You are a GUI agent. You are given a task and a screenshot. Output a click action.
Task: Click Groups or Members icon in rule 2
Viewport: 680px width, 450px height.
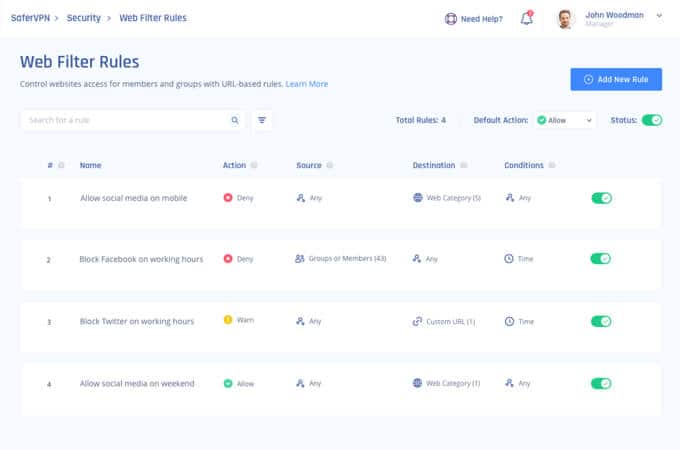tap(300, 258)
